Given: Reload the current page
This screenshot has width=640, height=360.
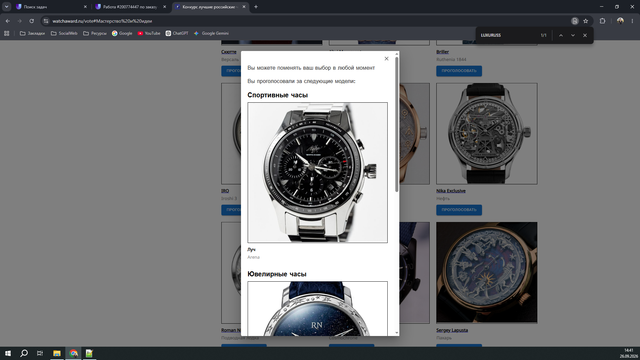Looking at the screenshot, I should point(31,21).
